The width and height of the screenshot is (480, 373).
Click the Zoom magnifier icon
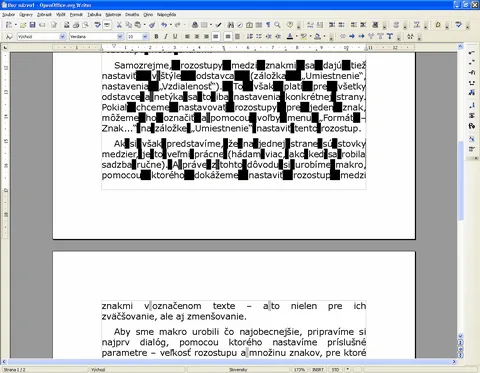pyautogui.click(x=277, y=25)
